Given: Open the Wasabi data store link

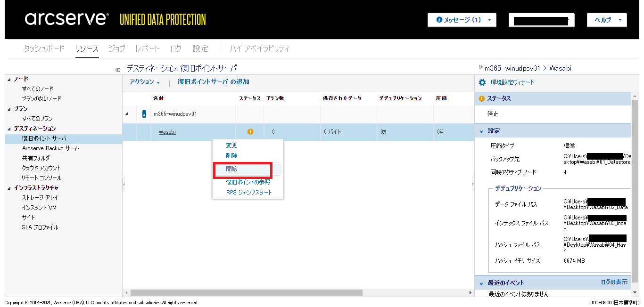Looking at the screenshot, I should tap(167, 132).
